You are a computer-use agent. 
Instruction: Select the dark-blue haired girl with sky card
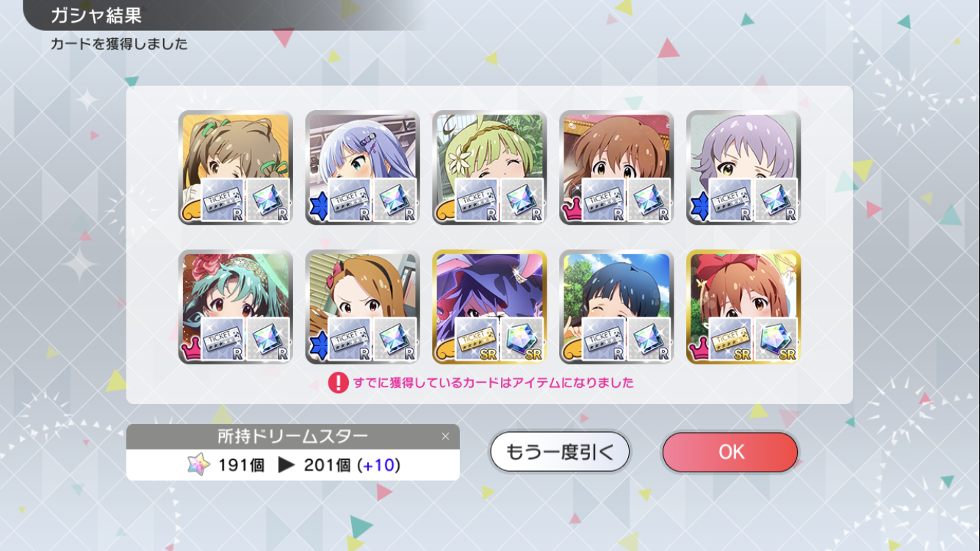click(x=616, y=307)
